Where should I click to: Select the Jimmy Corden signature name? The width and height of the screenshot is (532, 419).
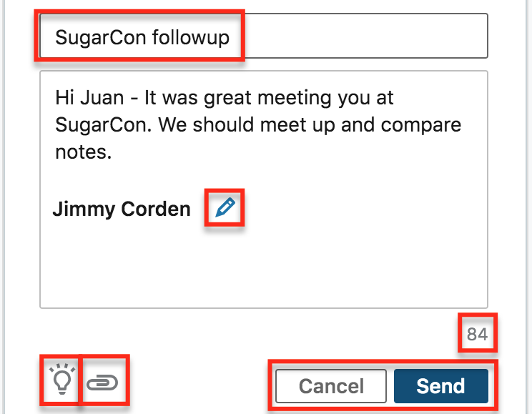[x=122, y=209]
